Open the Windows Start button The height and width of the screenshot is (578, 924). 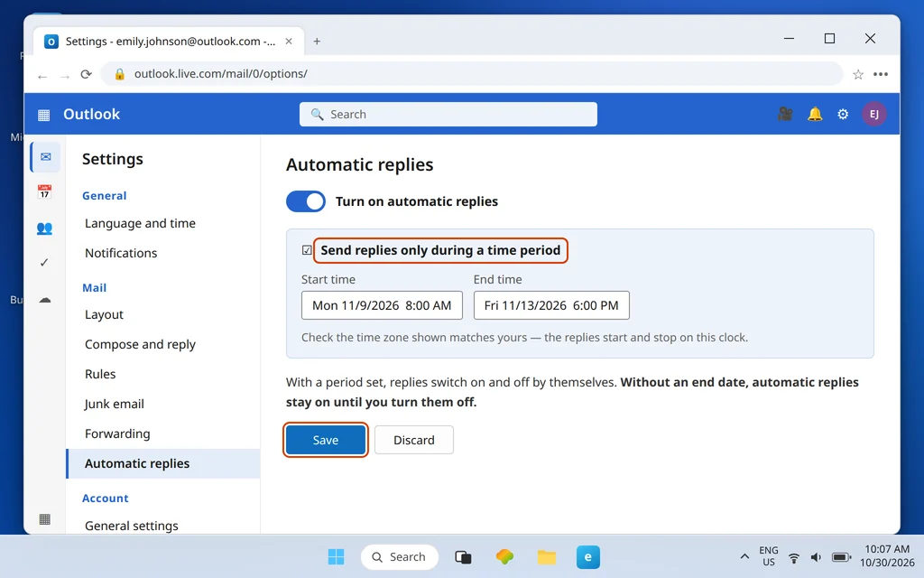point(336,556)
